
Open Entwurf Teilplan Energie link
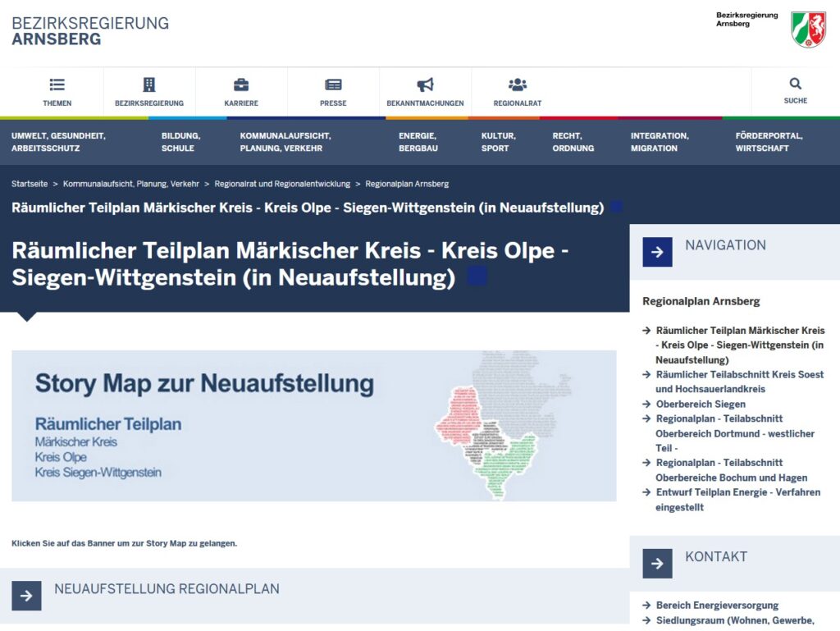click(x=737, y=499)
